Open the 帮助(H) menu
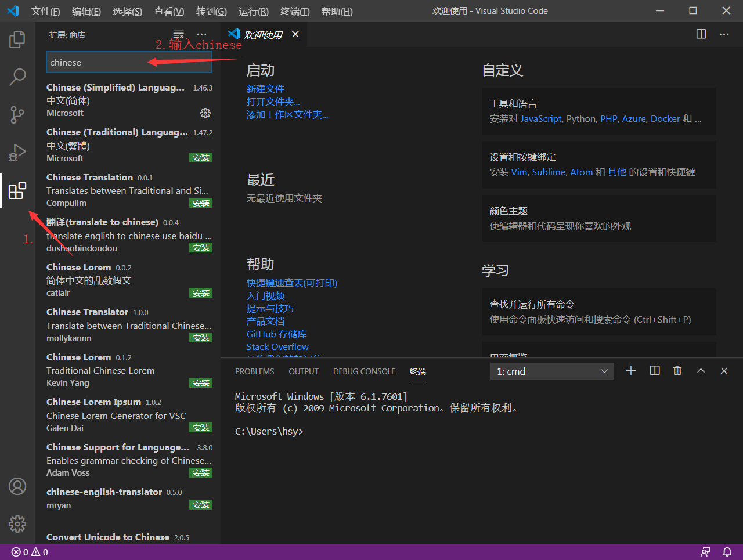 [x=337, y=11]
